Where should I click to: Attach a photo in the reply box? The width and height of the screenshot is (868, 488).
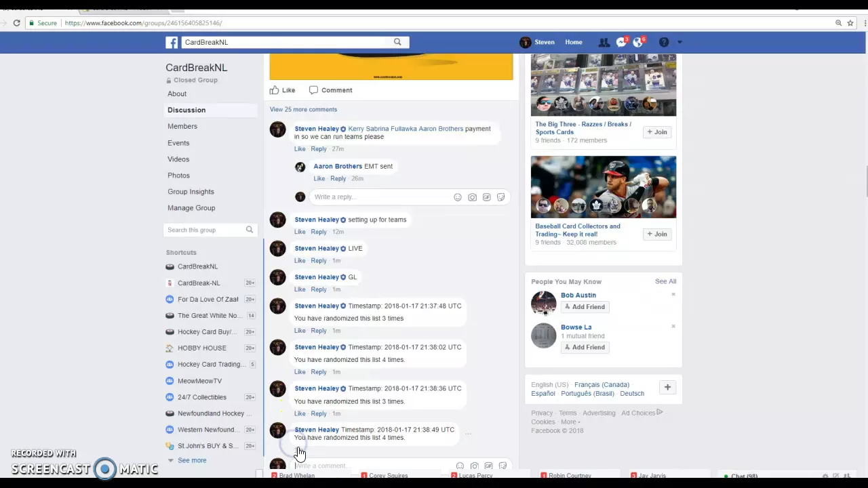[472, 197]
